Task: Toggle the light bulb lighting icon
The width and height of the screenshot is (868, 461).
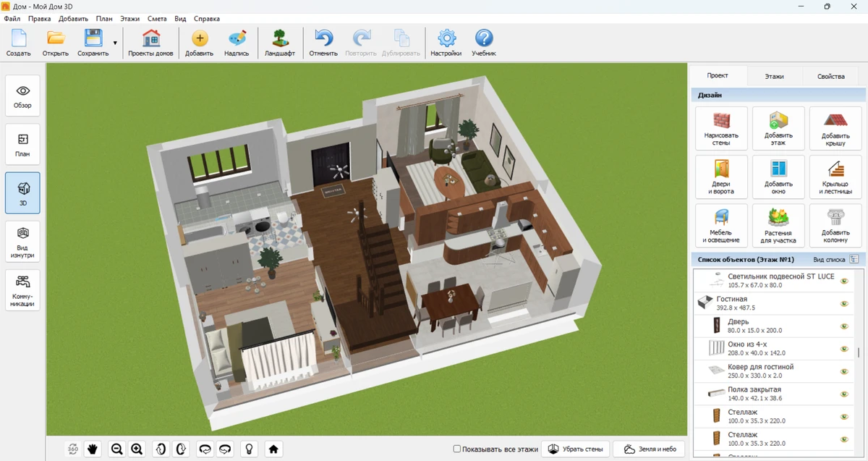Action: click(249, 449)
